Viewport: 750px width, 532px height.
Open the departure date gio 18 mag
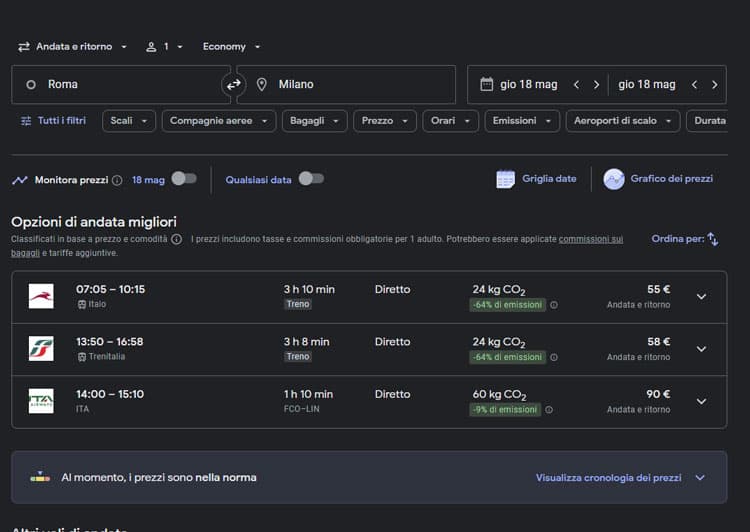pyautogui.click(x=529, y=85)
